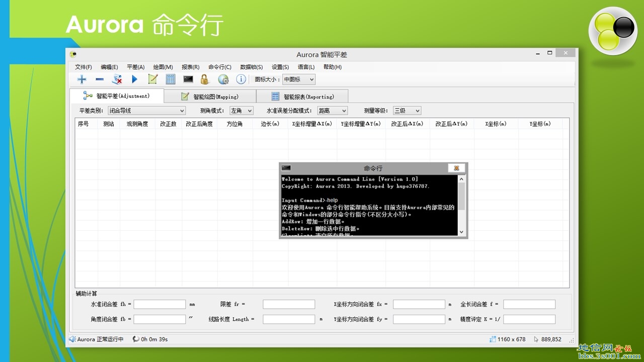Click the 全长闭合差 f input field

point(529,304)
